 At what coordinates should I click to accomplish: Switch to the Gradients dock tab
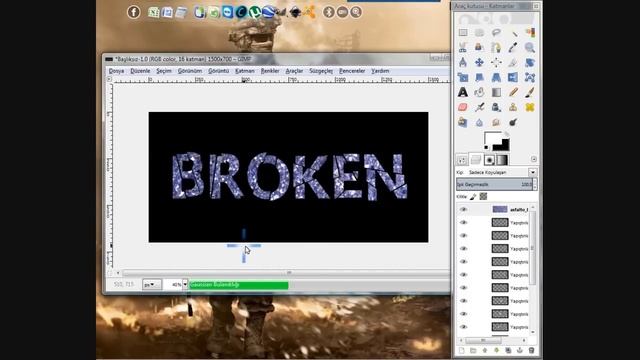click(x=502, y=160)
